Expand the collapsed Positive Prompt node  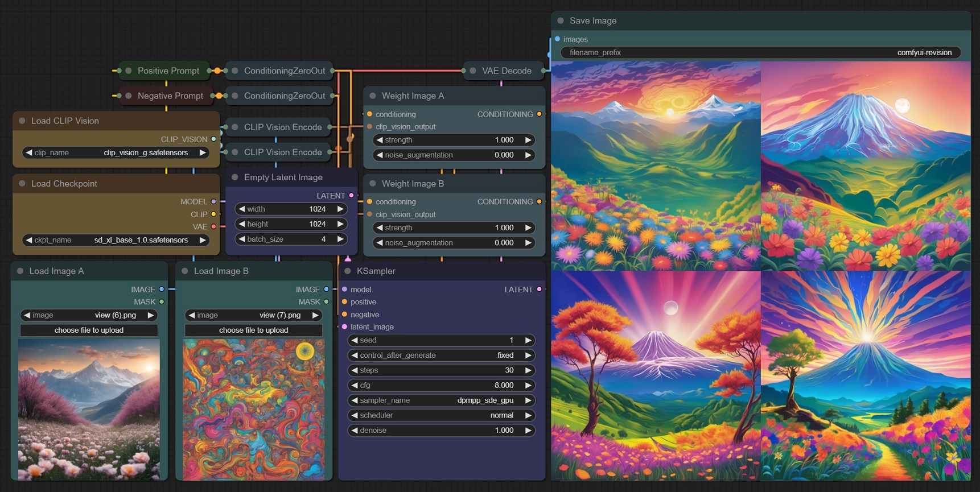(129, 71)
